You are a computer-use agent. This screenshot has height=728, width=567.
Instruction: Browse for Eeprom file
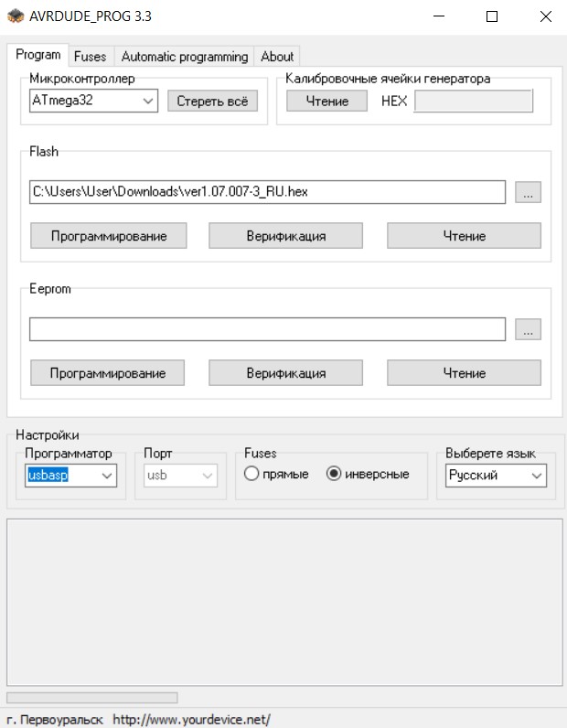528,329
